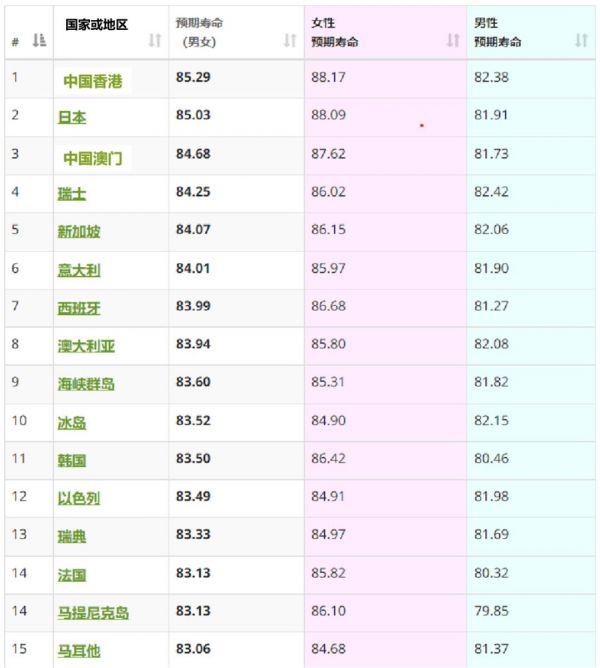This screenshot has height=668, width=600.
Task: Open the 瑞士 country link
Action: (x=72, y=194)
